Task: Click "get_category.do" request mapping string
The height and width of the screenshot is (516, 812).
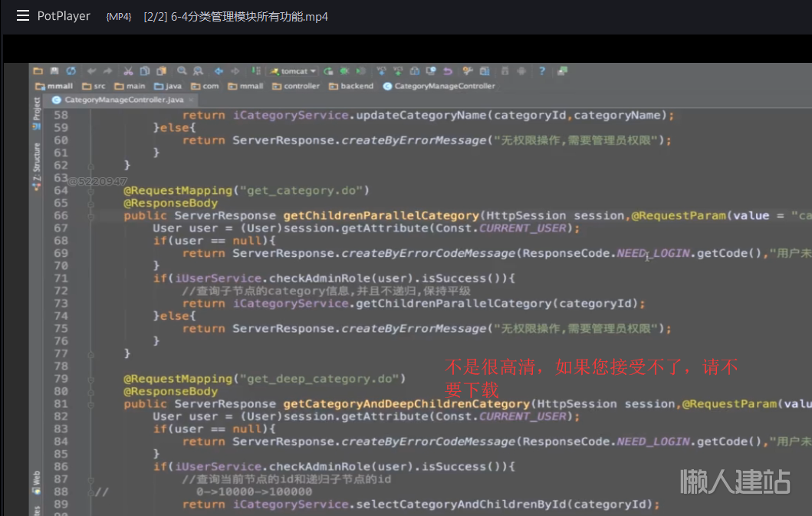Action: [301, 191]
